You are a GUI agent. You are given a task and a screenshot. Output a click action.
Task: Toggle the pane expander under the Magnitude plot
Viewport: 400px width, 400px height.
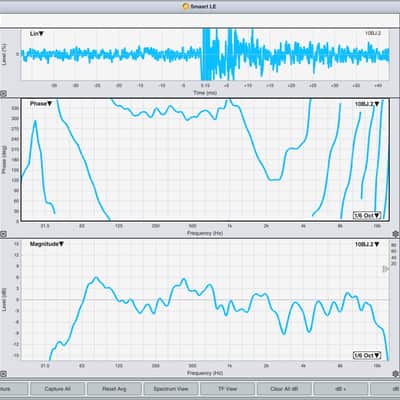[3, 374]
